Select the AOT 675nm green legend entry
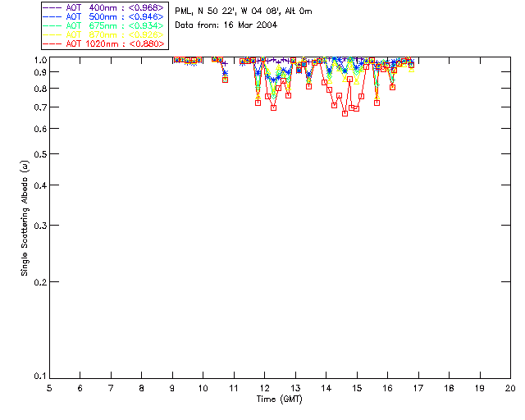Image resolution: width=525 pixels, height=420 pixels. pyautogui.click(x=104, y=25)
